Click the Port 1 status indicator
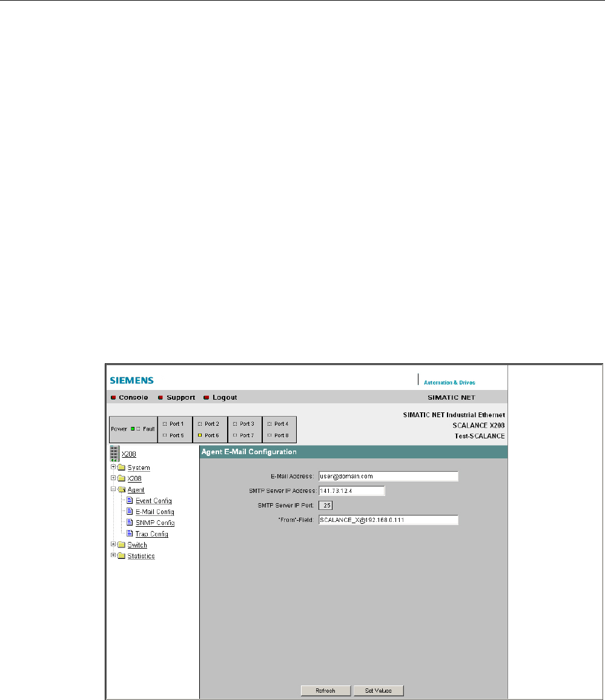Image resolution: width=605 pixels, height=700 pixels. click(x=165, y=424)
